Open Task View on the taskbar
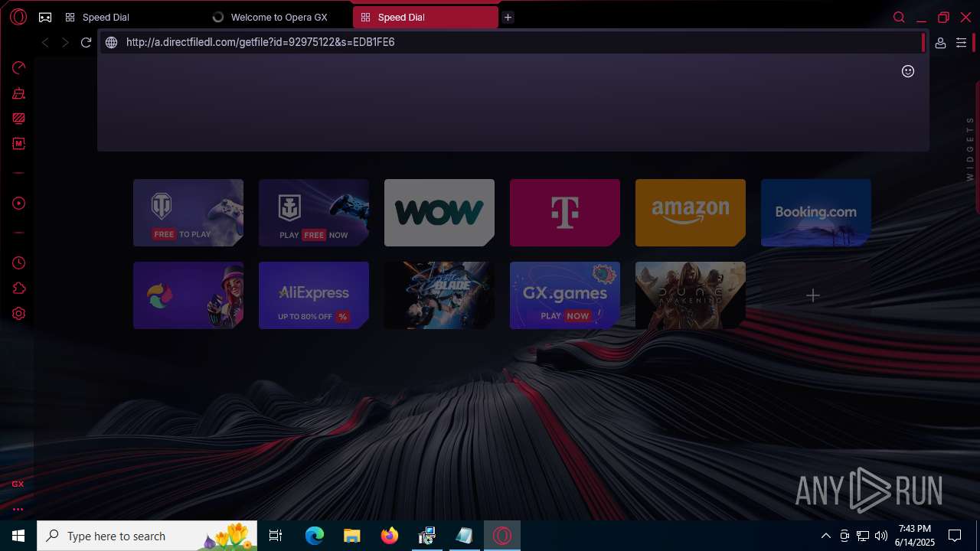The image size is (980, 551). click(276, 536)
